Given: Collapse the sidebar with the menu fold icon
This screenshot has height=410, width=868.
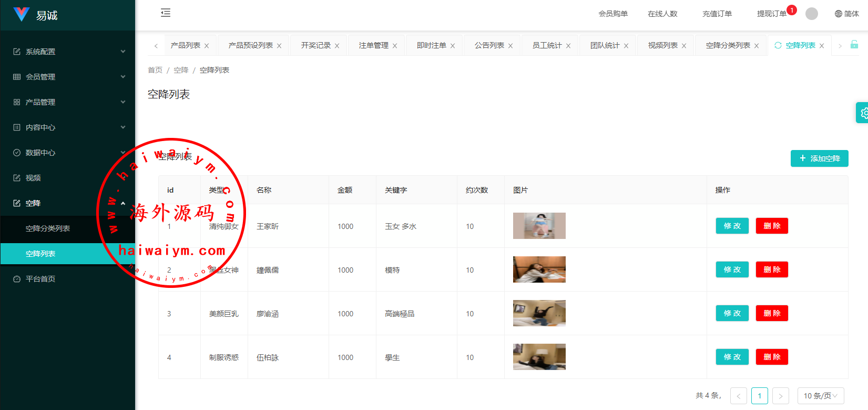Looking at the screenshot, I should pyautogui.click(x=166, y=13).
